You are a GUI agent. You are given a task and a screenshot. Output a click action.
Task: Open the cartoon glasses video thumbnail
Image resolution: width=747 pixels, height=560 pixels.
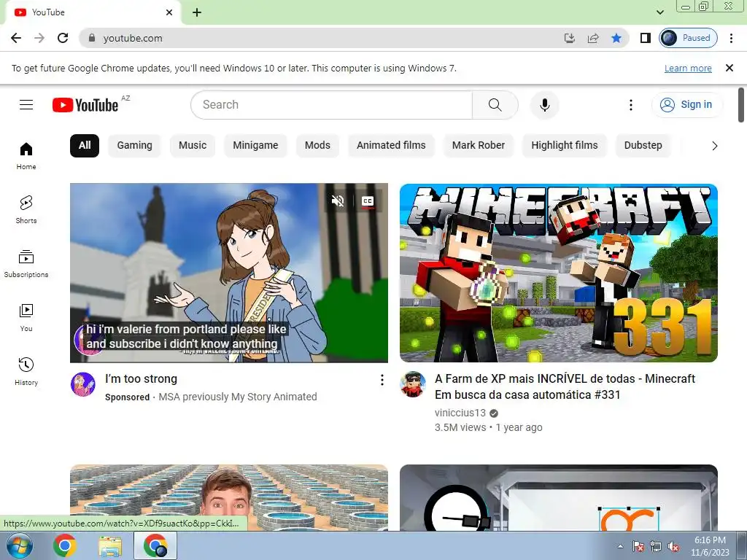[558, 497]
